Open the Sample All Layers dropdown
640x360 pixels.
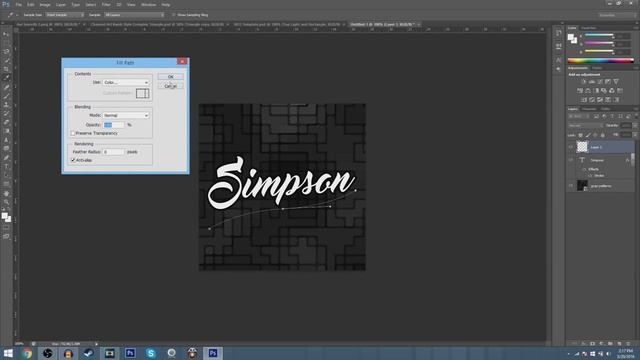(134, 15)
